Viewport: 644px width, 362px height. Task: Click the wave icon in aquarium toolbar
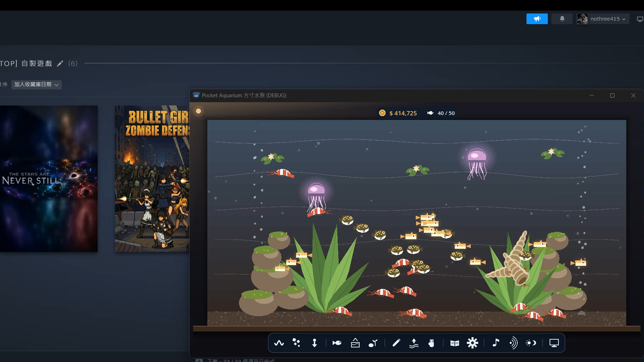(x=279, y=343)
